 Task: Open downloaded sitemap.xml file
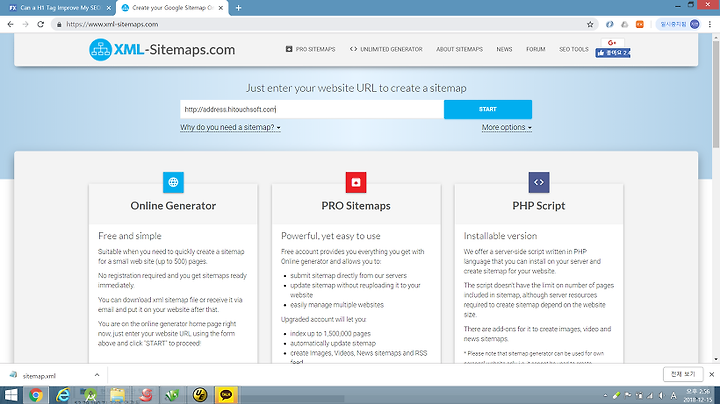(x=39, y=376)
